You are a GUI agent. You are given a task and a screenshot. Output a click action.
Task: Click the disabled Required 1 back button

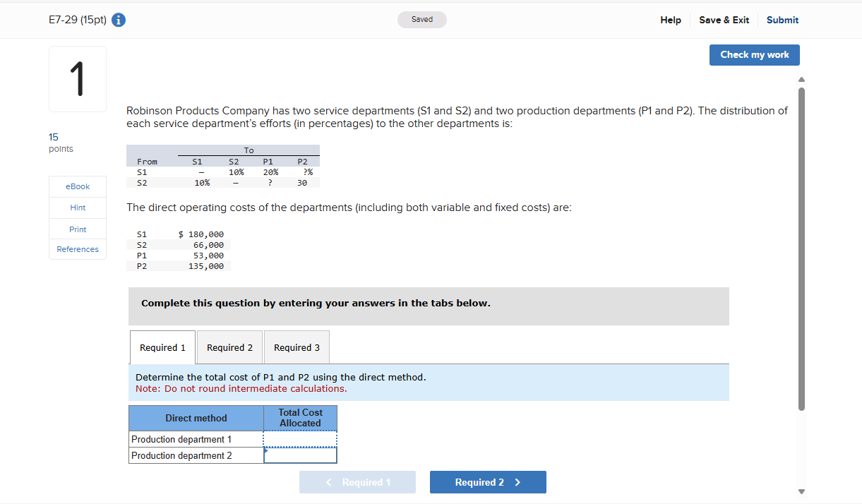point(357,482)
